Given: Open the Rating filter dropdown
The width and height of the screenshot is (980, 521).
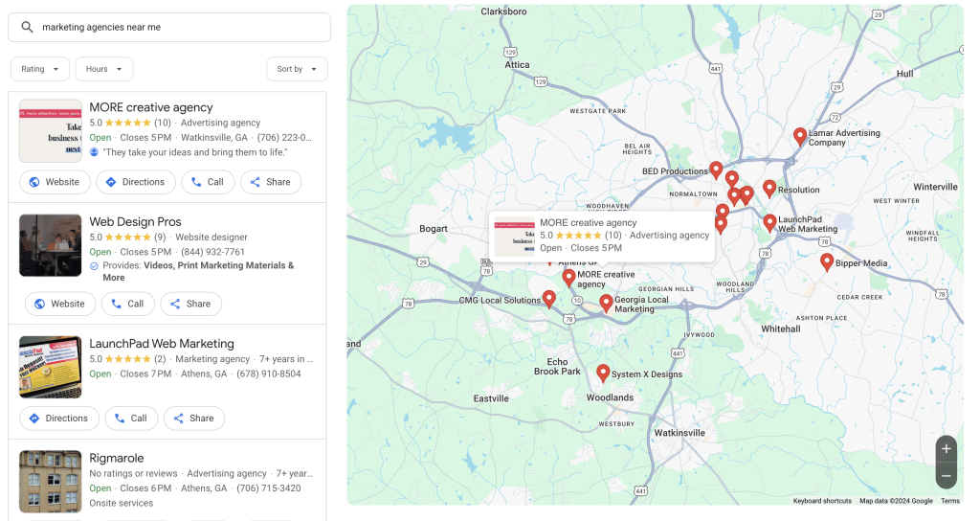Looking at the screenshot, I should 40,69.
